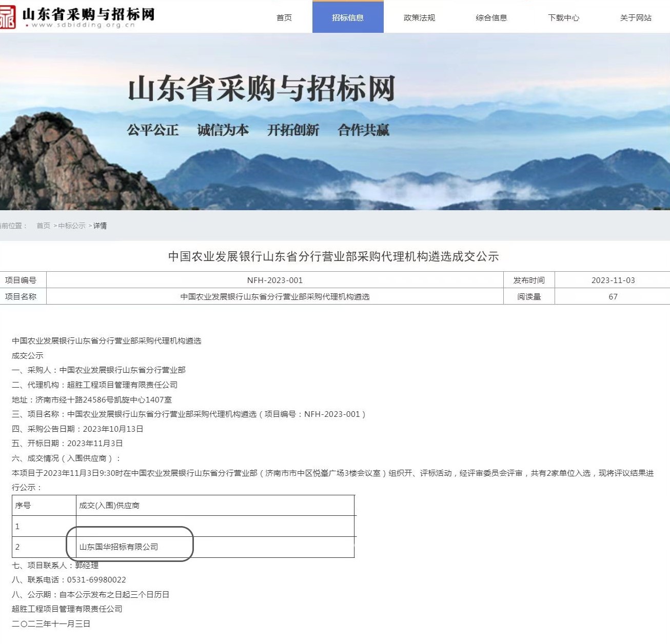The height and width of the screenshot is (644, 670).
Task: Click the 阅读量 label cell
Action: (x=529, y=297)
